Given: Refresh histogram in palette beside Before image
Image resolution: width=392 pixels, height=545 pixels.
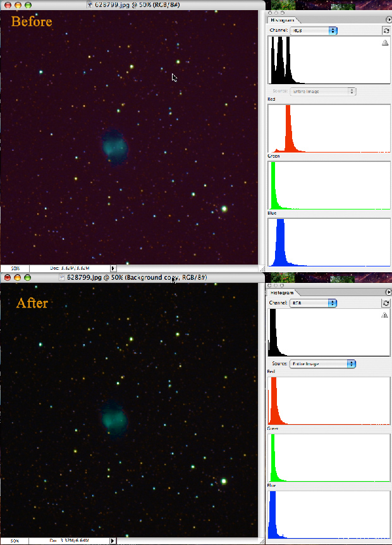Looking at the screenshot, I should tap(386, 30).
